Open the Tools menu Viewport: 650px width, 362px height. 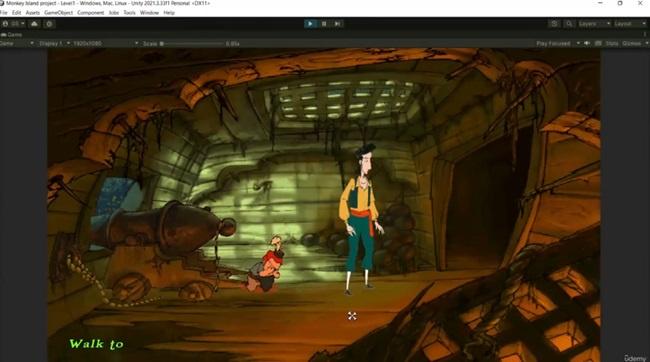coord(129,13)
